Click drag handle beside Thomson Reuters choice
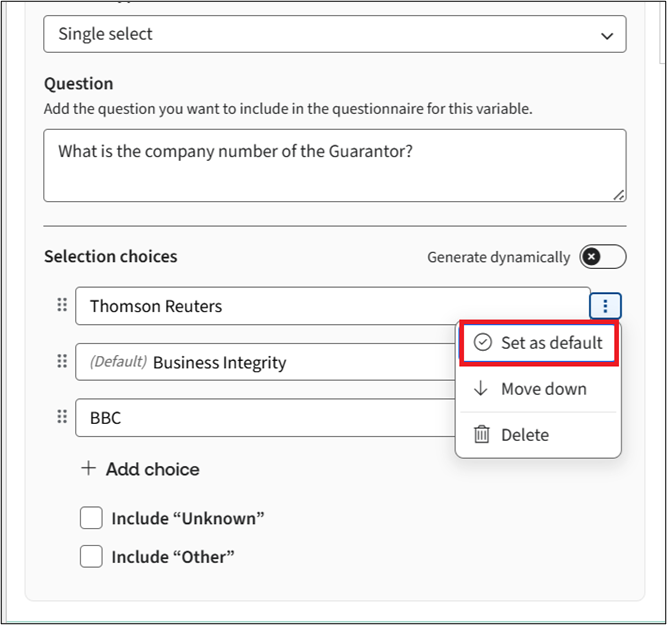 pos(62,305)
